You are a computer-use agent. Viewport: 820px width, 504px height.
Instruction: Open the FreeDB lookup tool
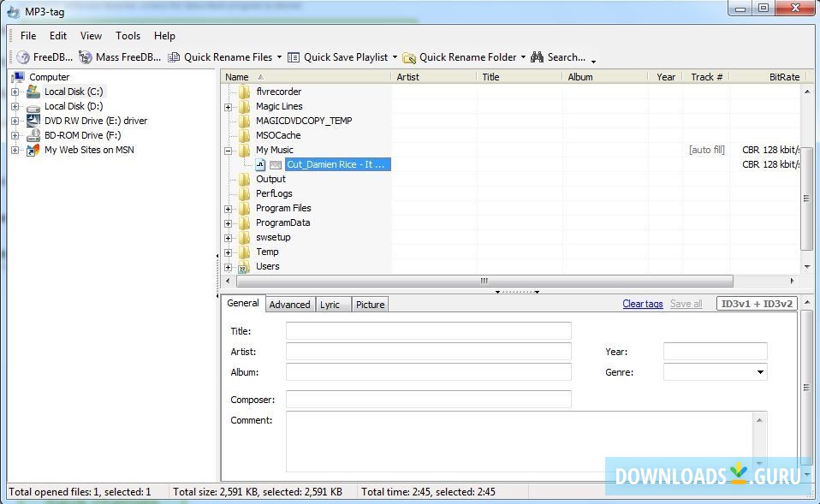(45, 57)
